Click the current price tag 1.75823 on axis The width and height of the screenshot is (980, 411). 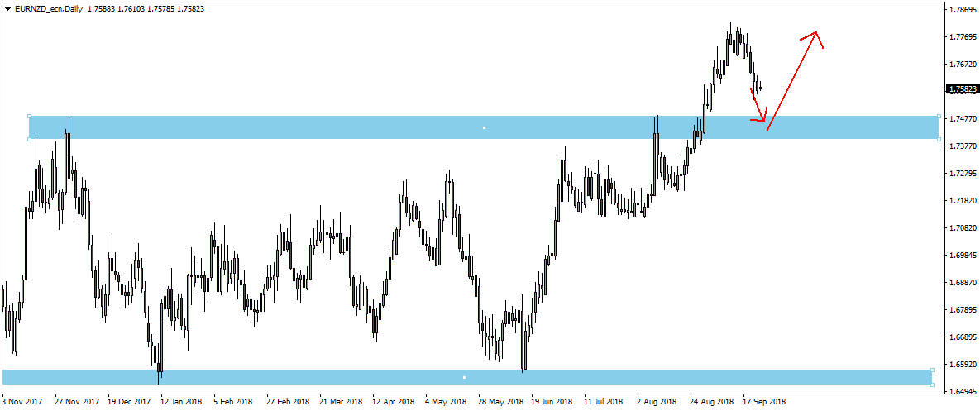point(962,89)
